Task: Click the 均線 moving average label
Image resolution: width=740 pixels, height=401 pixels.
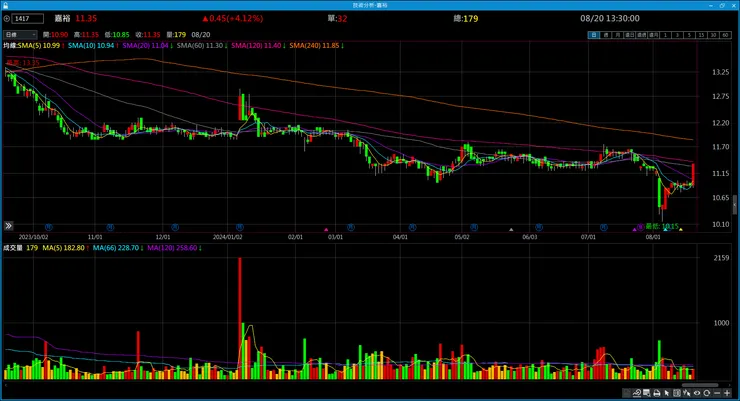Action: click(10, 46)
